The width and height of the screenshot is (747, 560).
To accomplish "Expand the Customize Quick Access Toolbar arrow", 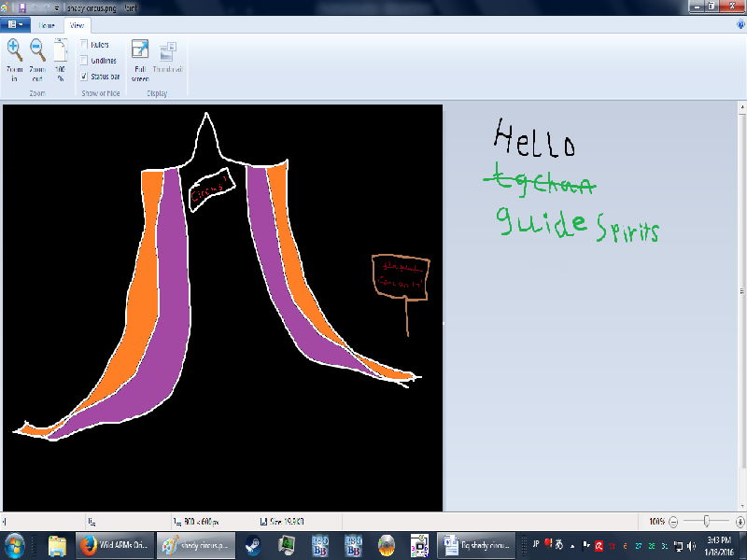I will (57, 7).
